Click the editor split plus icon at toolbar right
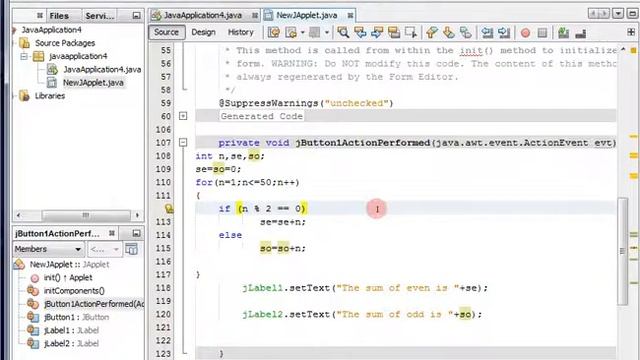Image resolution: width=640 pixels, height=360 pixels. tap(631, 32)
